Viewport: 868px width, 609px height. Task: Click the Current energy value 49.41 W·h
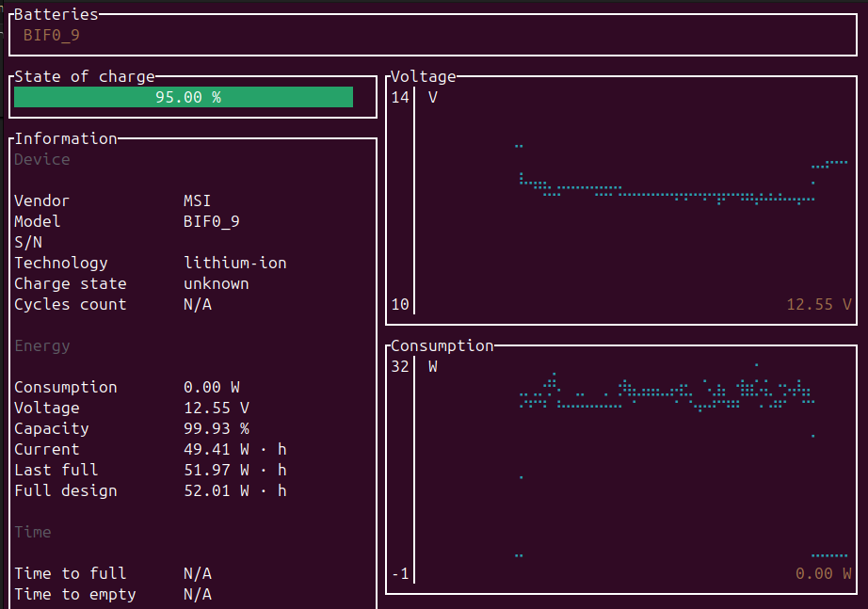point(234,450)
